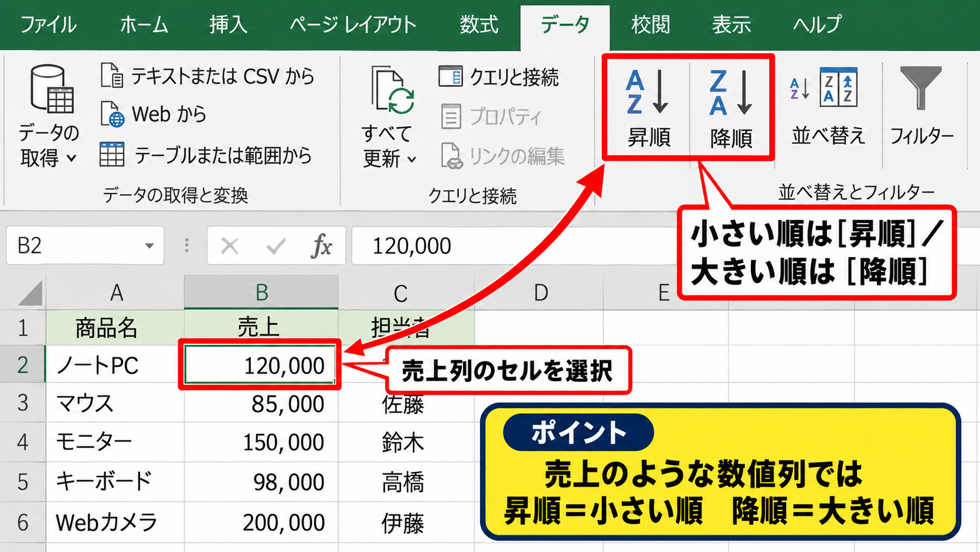Click the formula bar cancel X

pyautogui.click(x=229, y=246)
